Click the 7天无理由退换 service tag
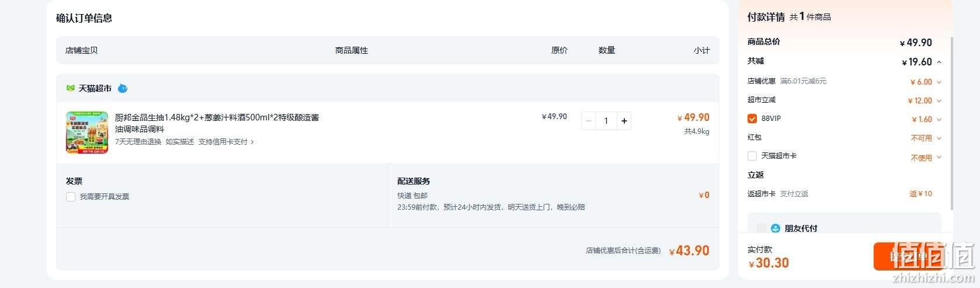 pos(138,142)
